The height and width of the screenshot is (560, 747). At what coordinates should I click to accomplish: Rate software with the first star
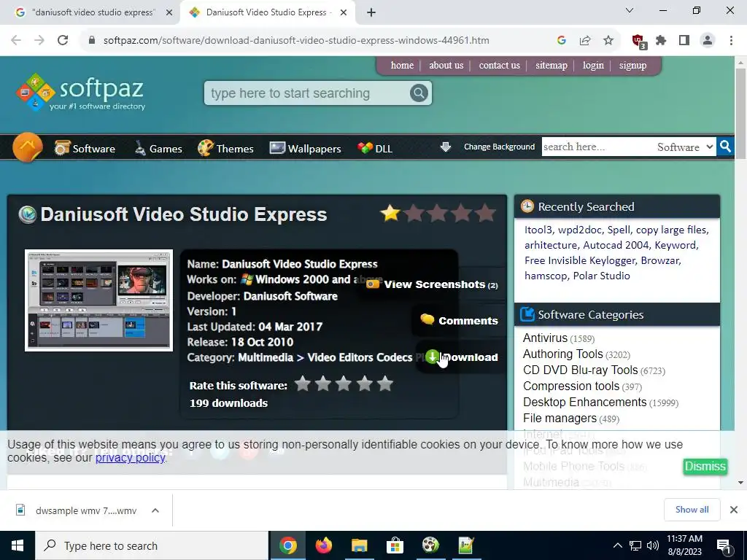point(303,384)
